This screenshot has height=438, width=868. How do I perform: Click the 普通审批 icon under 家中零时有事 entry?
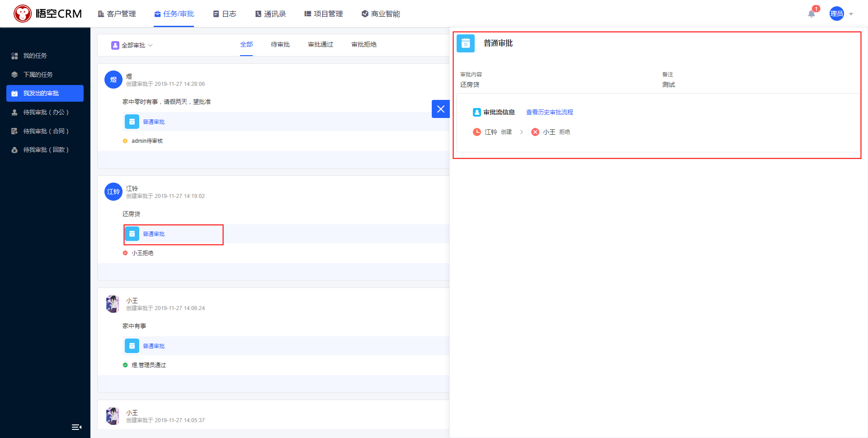[x=132, y=122]
